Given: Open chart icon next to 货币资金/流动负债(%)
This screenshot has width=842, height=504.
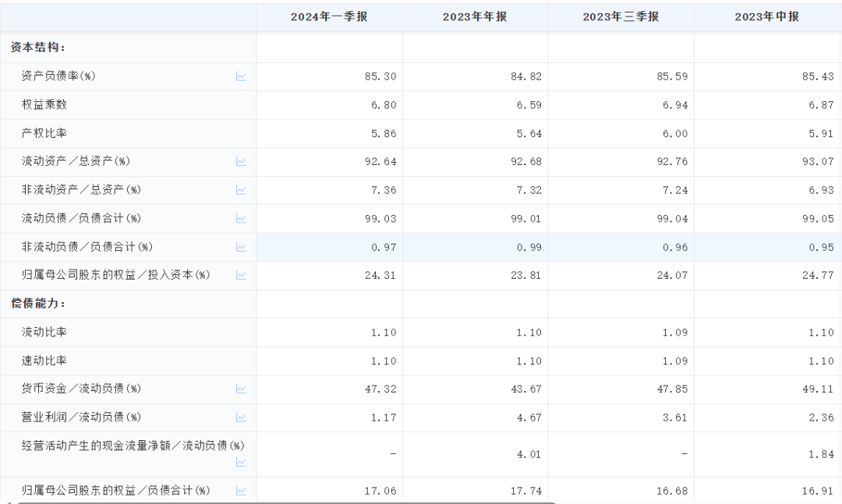Looking at the screenshot, I should tap(241, 389).
